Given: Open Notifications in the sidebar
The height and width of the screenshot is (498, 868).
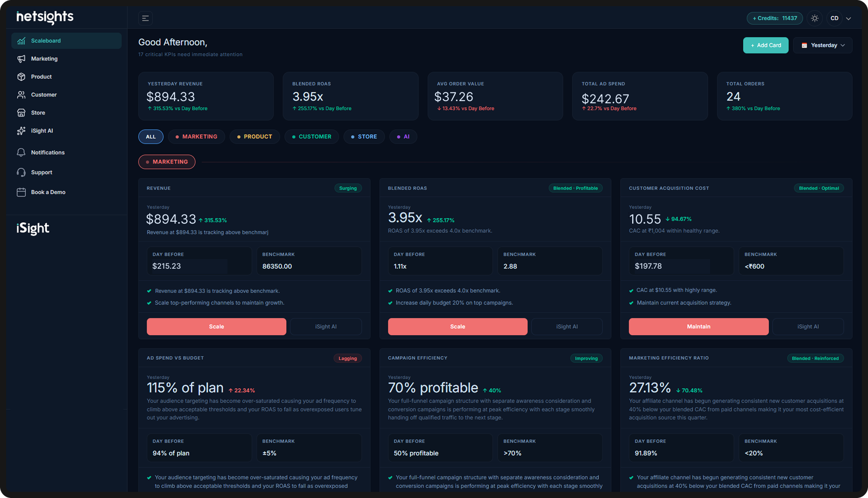Looking at the screenshot, I should (x=66, y=152).
